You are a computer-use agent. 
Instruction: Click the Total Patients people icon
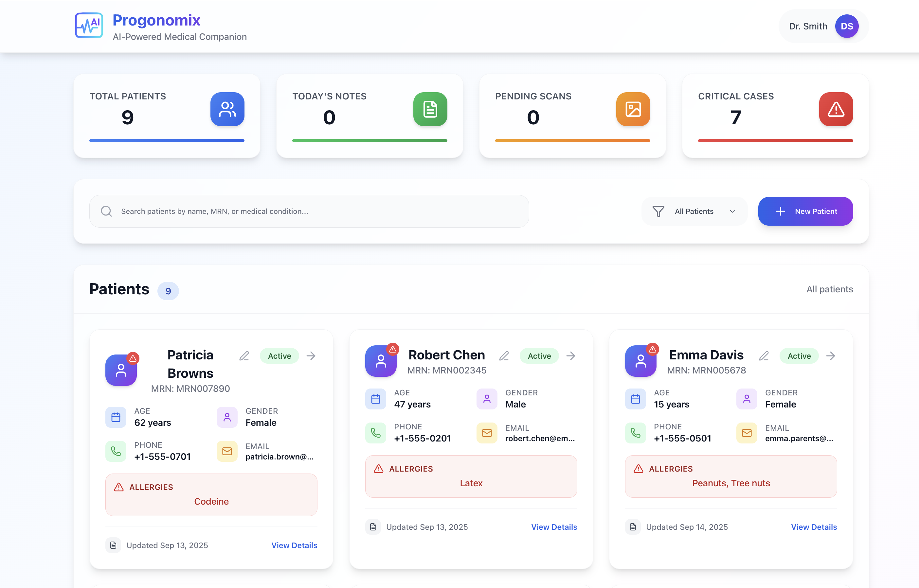tap(227, 109)
